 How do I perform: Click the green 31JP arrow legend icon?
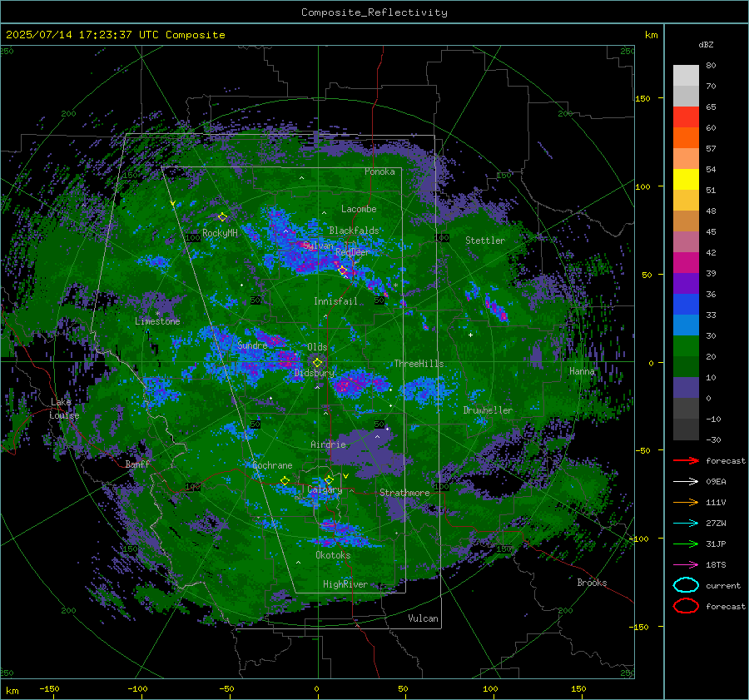coord(686,544)
